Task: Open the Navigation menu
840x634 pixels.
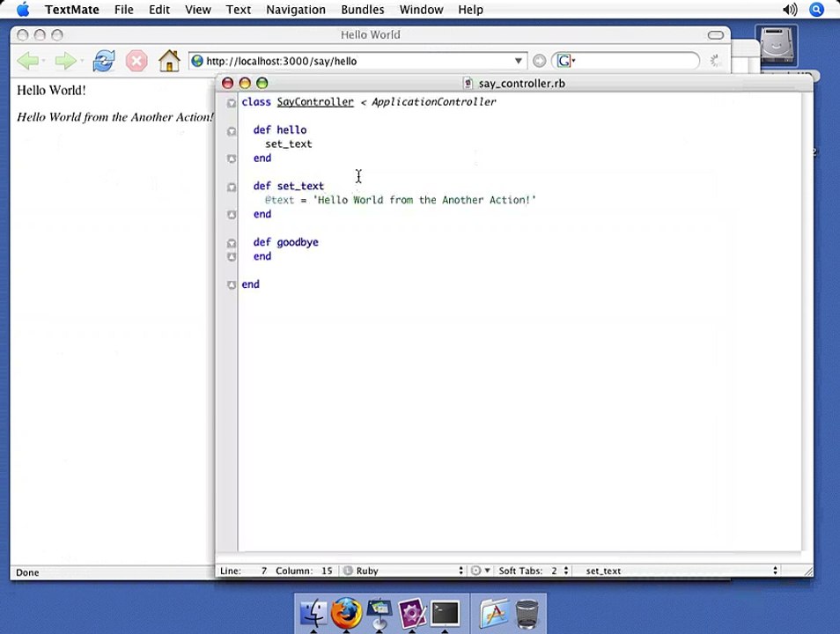Action: click(x=296, y=10)
